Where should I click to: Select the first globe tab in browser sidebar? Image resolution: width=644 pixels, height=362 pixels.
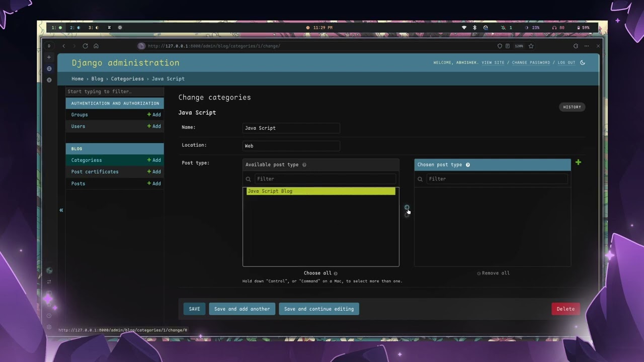pyautogui.click(x=49, y=69)
